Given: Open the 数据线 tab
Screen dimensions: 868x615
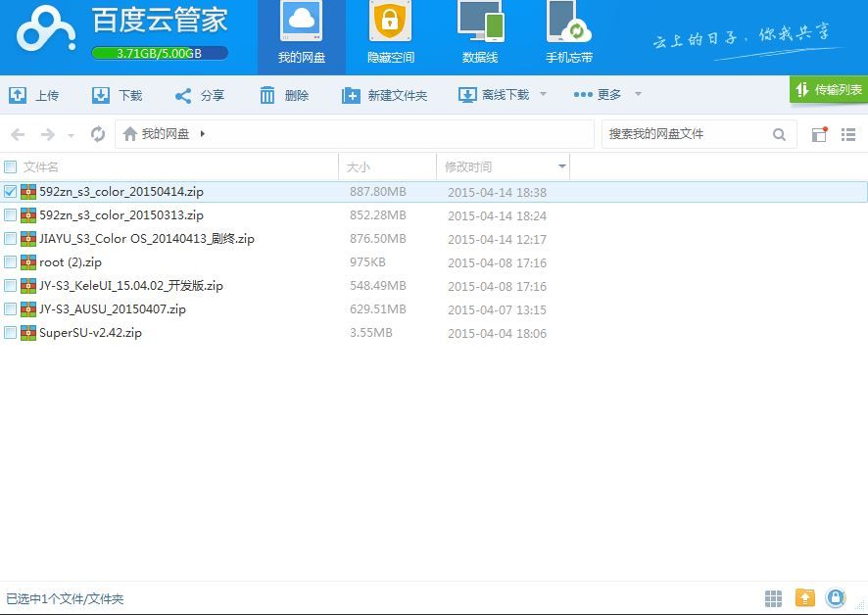Looking at the screenshot, I should (x=480, y=34).
